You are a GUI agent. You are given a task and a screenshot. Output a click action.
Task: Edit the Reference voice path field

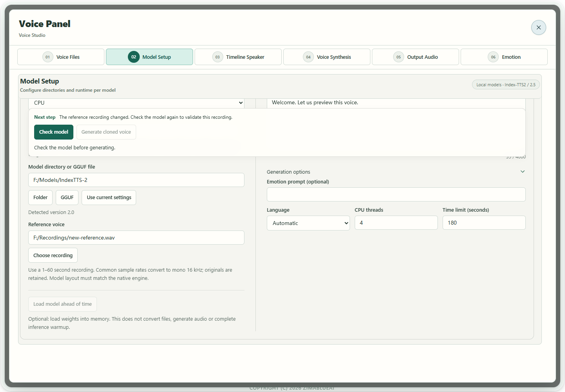tap(136, 238)
